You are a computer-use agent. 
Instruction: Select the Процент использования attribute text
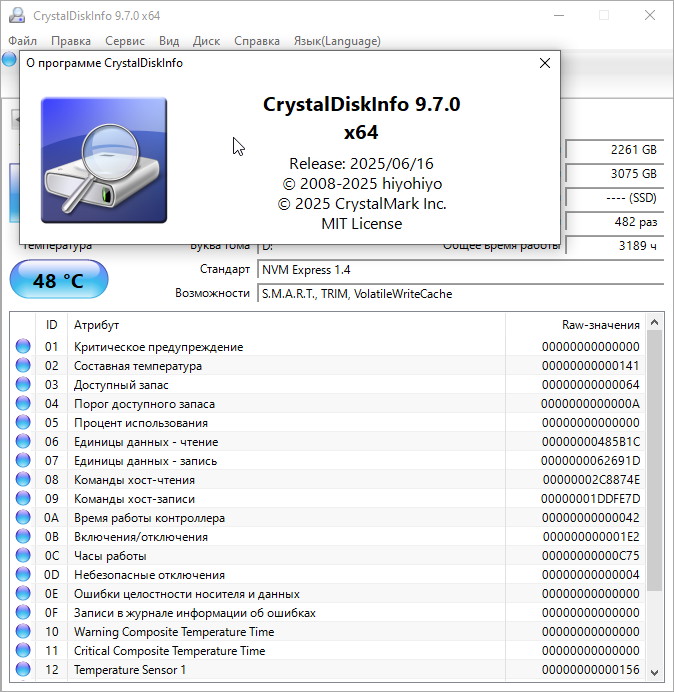click(141, 423)
